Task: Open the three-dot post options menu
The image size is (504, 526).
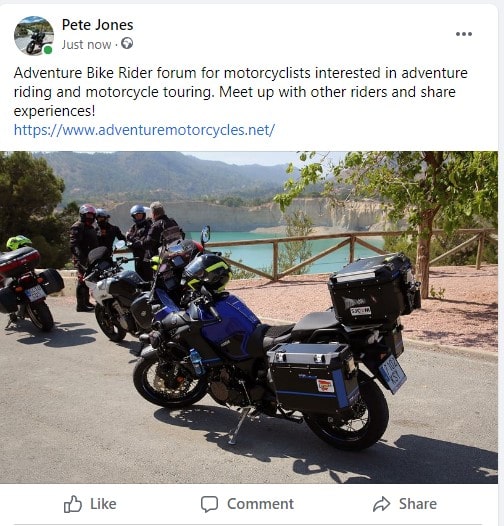Action: point(464,34)
